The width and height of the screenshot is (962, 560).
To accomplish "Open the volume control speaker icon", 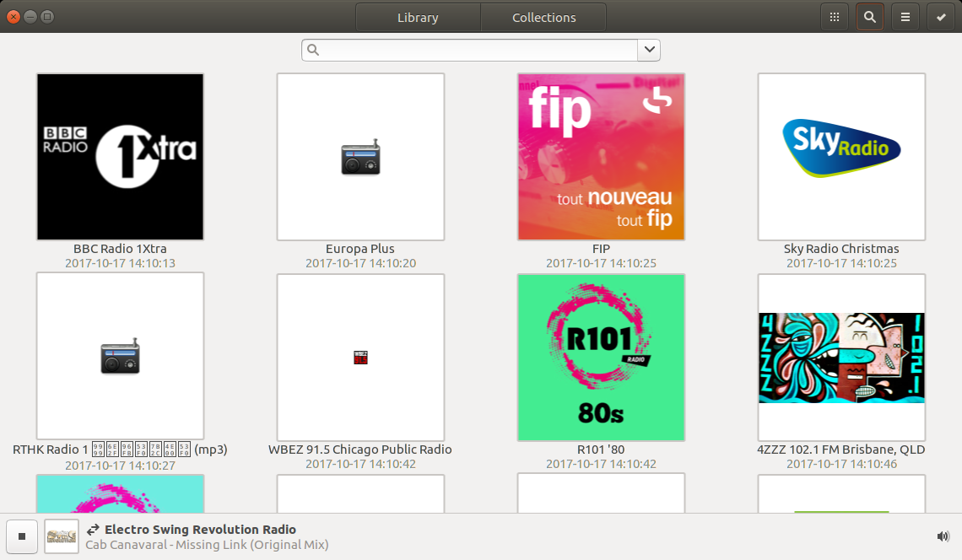I will [943, 536].
